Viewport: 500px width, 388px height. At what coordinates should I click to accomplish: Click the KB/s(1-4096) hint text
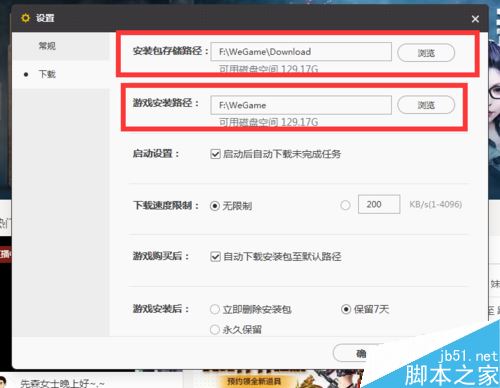click(x=436, y=204)
